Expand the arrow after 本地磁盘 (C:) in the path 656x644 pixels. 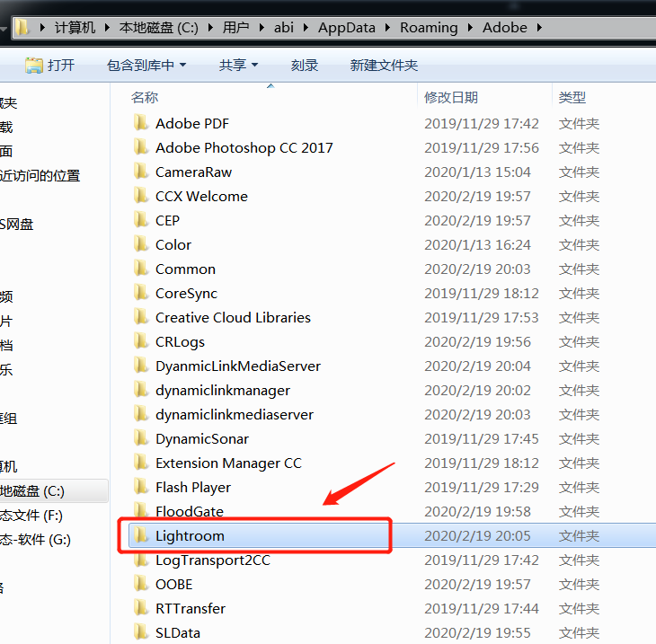point(210,28)
